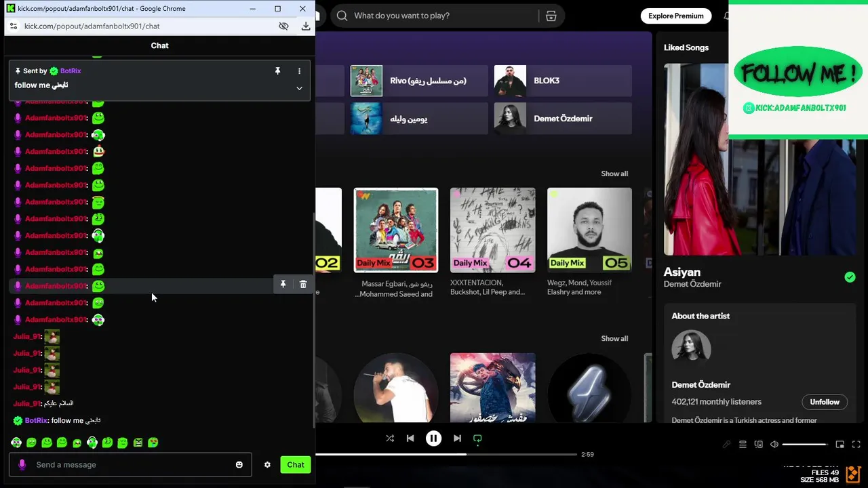The height and width of the screenshot is (488, 868).
Task: Enter full screen from the player bar
Action: tap(856, 445)
